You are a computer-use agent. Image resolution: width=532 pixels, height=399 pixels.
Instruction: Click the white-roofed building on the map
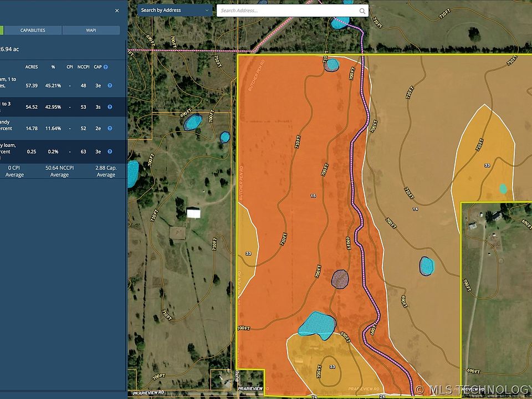(x=193, y=213)
